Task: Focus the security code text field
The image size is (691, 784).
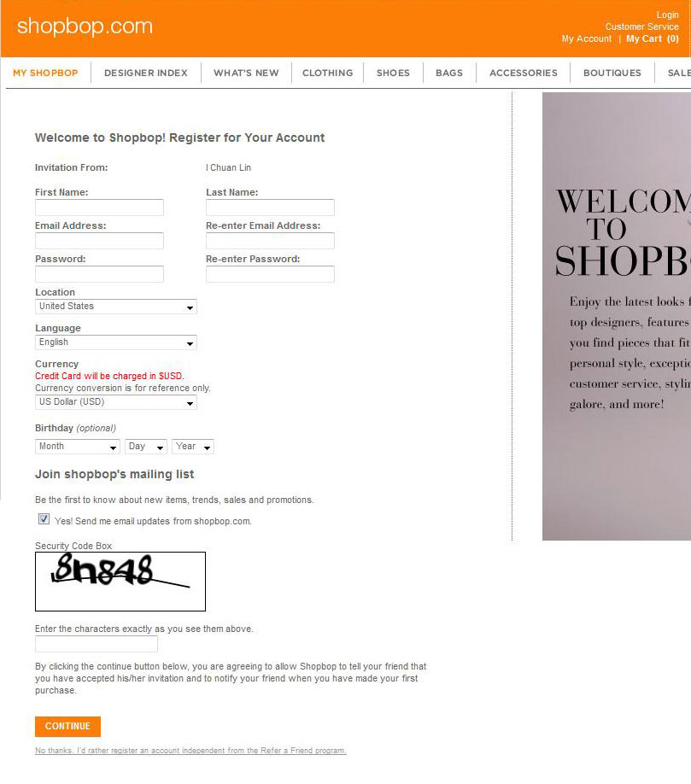Action: [x=97, y=644]
